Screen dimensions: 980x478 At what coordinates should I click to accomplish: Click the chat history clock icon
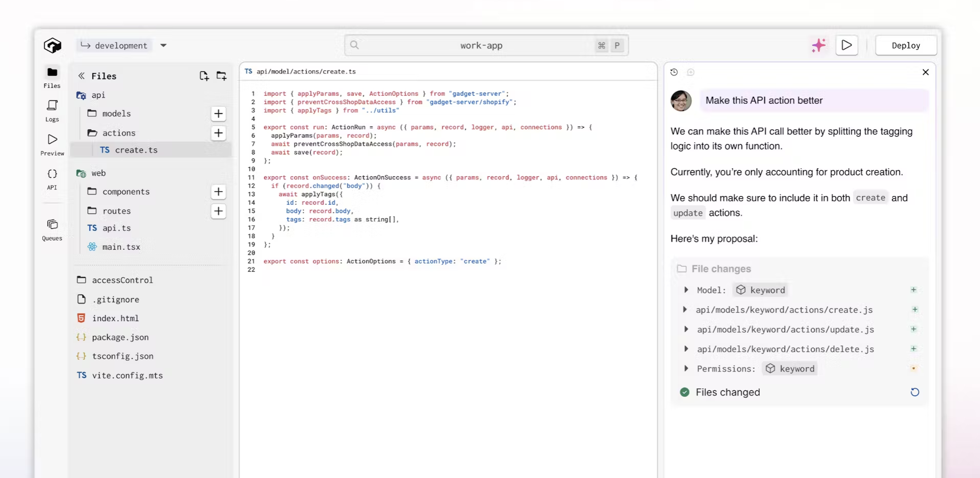(674, 72)
